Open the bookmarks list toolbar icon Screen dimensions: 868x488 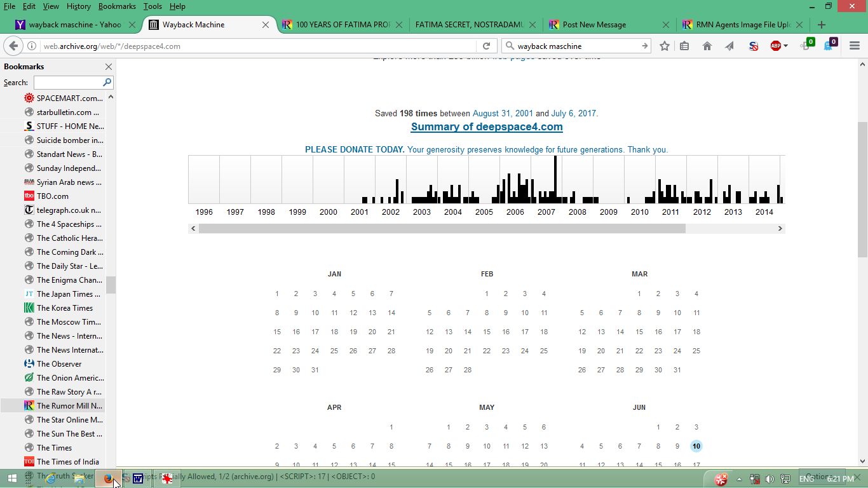pyautogui.click(x=684, y=46)
